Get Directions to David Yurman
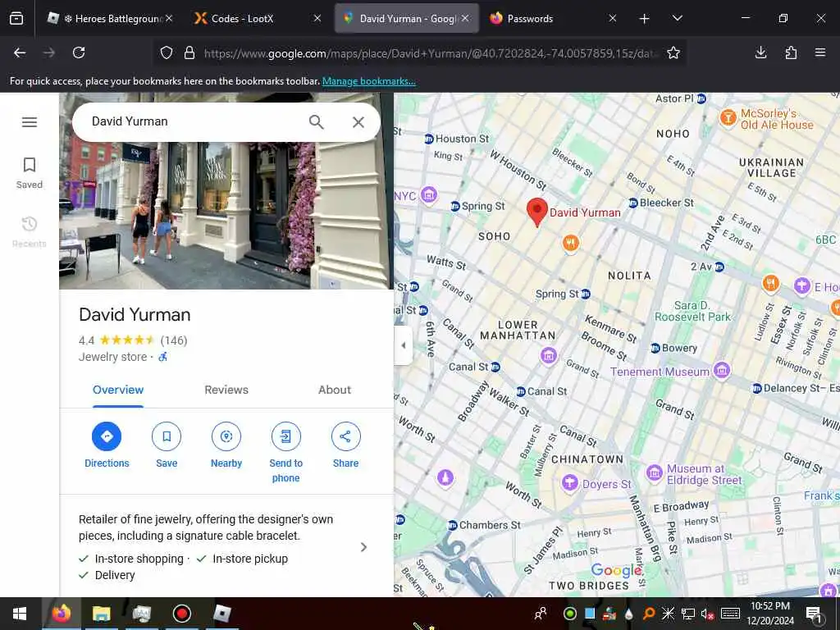840x630 pixels. [107, 445]
